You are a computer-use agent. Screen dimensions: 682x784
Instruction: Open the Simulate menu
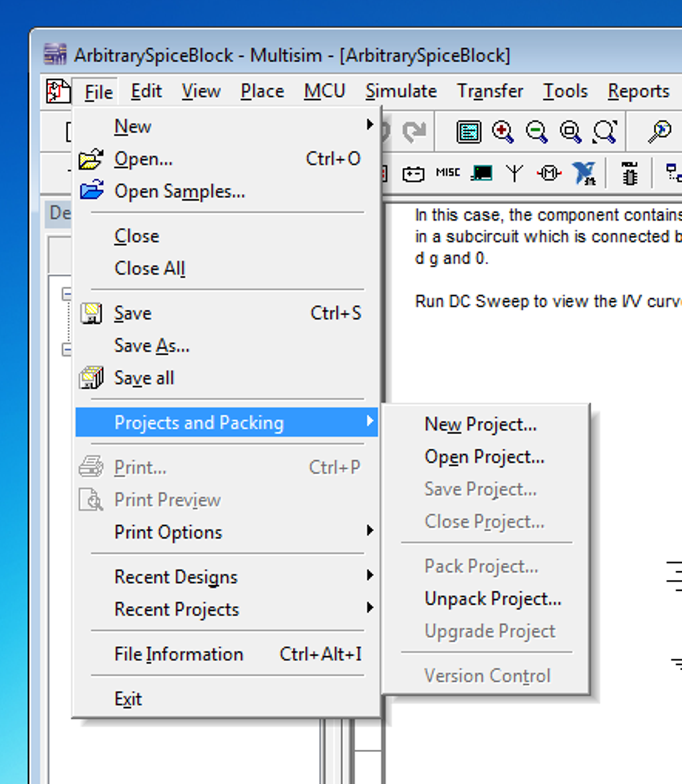[401, 92]
